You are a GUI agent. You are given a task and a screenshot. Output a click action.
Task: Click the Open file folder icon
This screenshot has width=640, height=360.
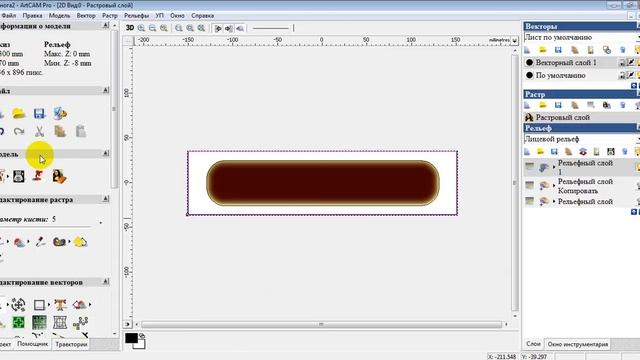click(19, 113)
